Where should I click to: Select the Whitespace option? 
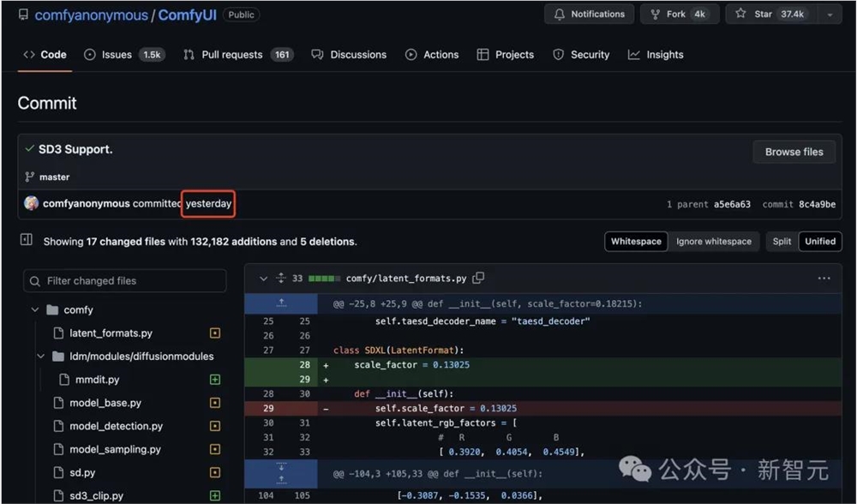click(x=636, y=241)
